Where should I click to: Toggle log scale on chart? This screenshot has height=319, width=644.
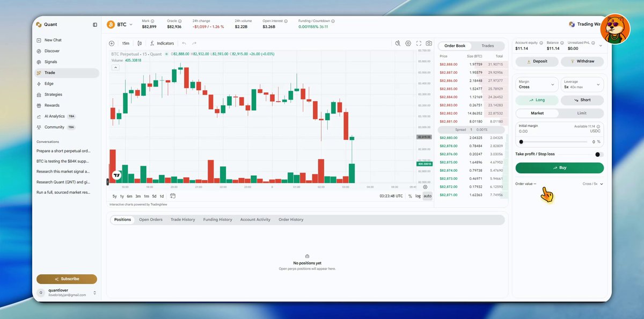coord(418,196)
